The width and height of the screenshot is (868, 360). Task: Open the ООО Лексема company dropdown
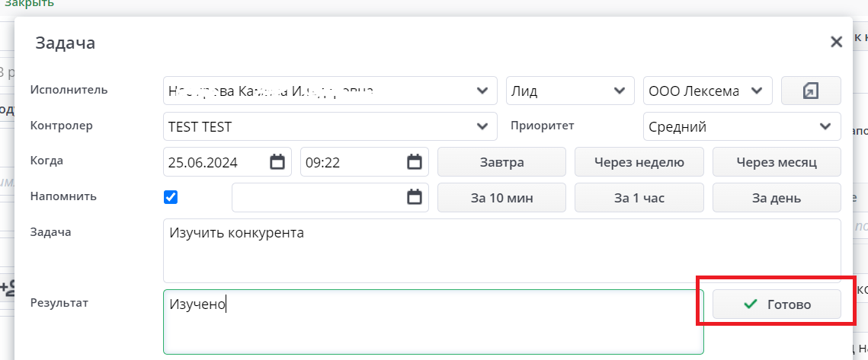tap(757, 91)
